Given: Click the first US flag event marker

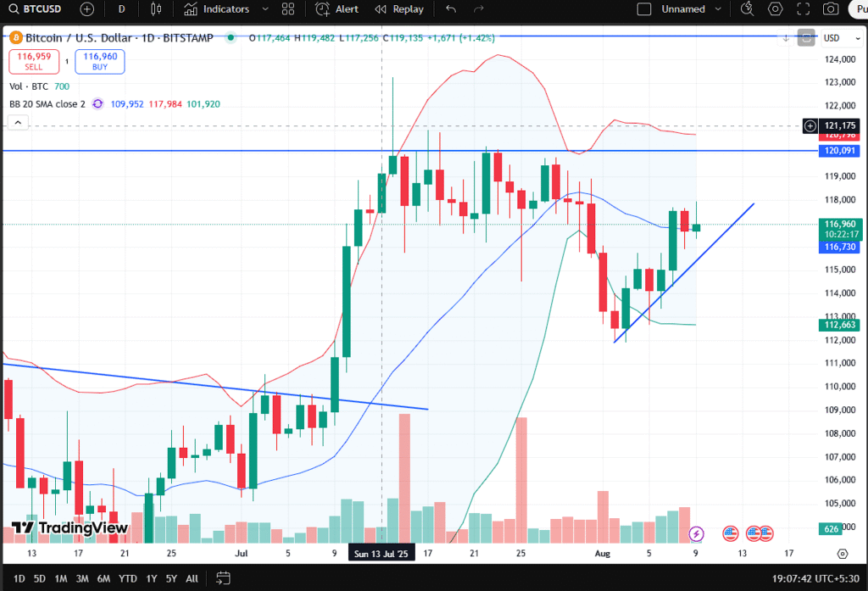Looking at the screenshot, I should (x=731, y=534).
